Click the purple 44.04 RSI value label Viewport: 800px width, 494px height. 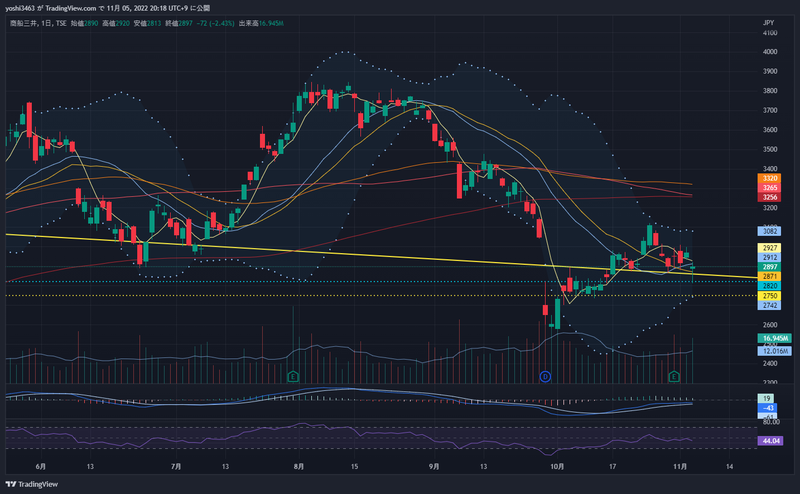(x=770, y=440)
